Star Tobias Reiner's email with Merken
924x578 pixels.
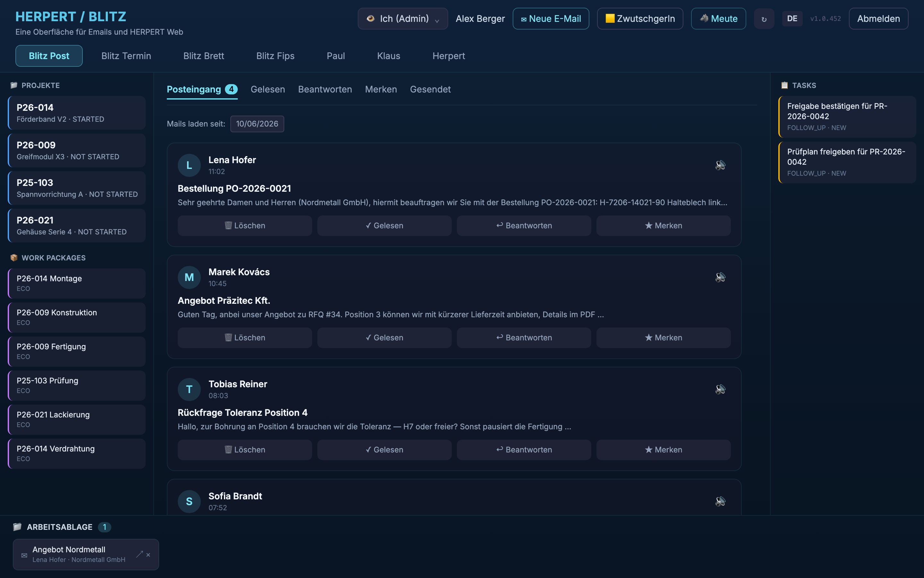point(663,450)
